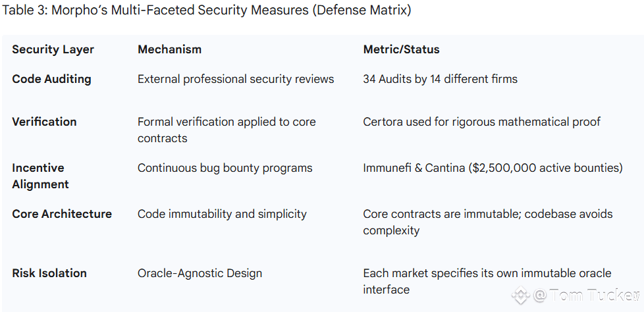
Task: Click the Binance watermark logo icon
Action: (520, 295)
